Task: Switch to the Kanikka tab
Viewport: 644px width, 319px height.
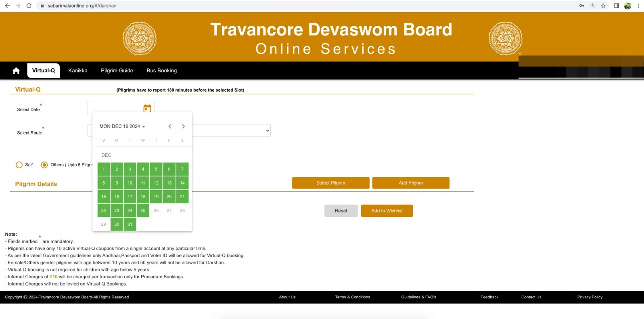Action: click(77, 71)
